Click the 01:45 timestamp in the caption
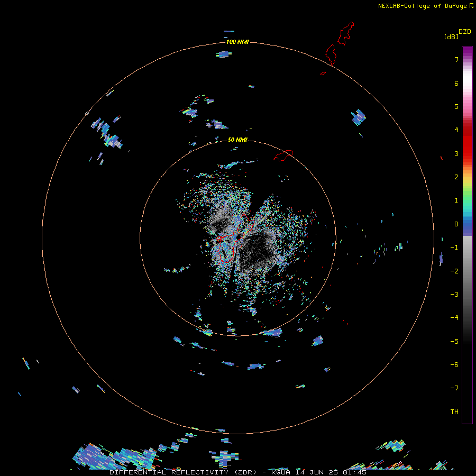Screen dimensions: 476x476 coord(355,472)
